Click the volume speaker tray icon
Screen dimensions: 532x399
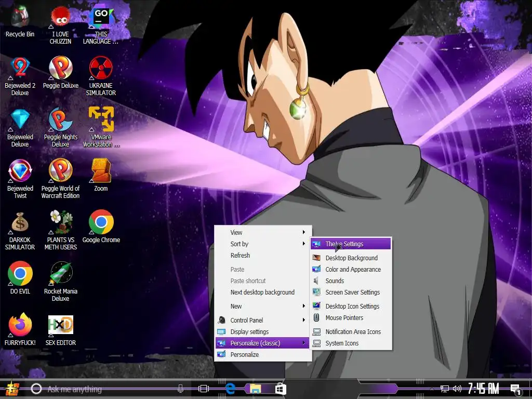457,389
